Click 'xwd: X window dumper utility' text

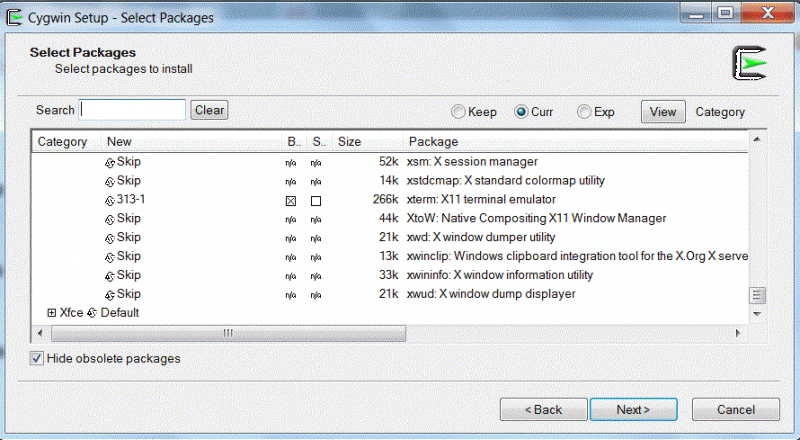(481, 237)
